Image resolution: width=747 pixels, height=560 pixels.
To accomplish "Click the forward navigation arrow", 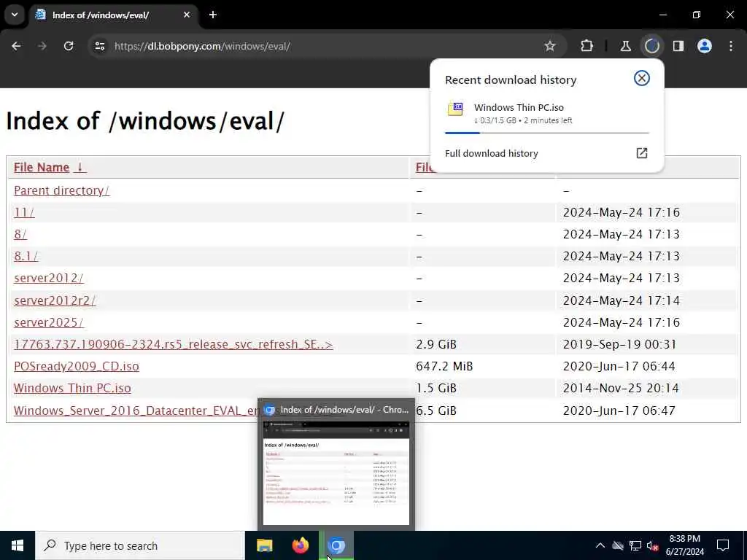I will point(42,46).
